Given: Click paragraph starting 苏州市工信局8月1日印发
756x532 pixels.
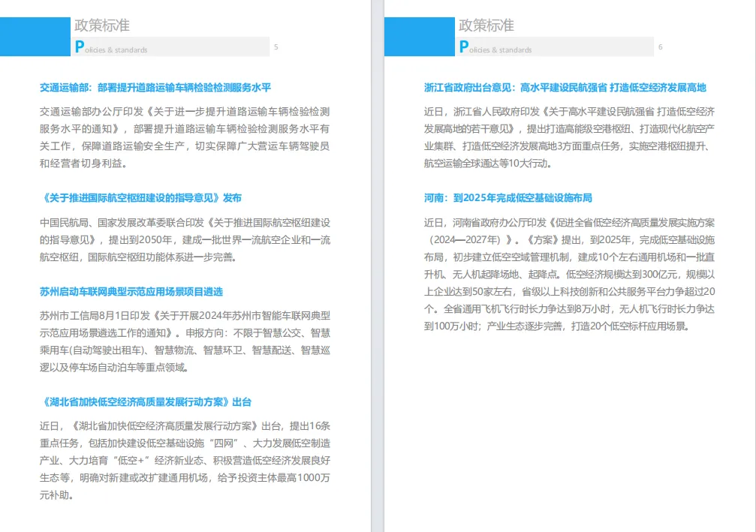Looking at the screenshot, I should [x=185, y=341].
